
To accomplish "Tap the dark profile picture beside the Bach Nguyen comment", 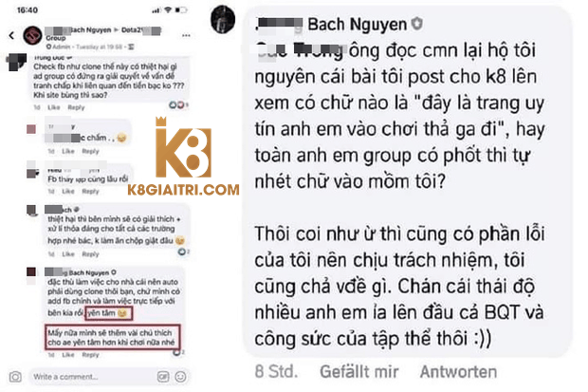I will coord(223,19).
